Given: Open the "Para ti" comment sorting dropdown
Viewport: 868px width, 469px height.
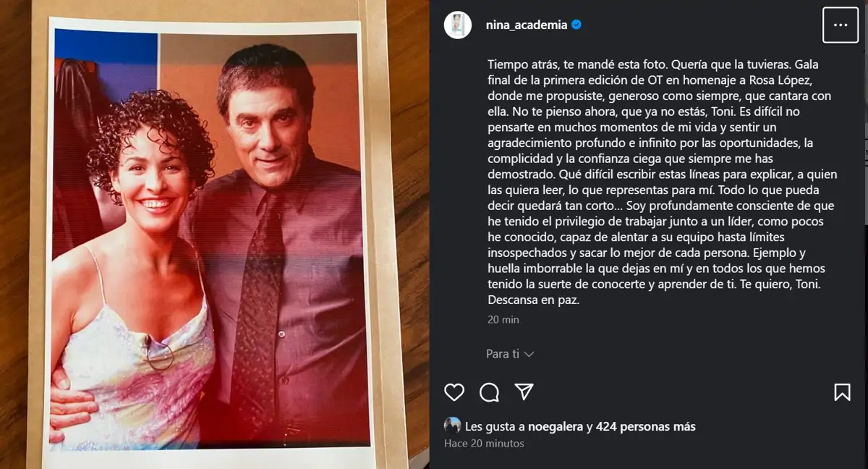Looking at the screenshot, I should click(510, 354).
